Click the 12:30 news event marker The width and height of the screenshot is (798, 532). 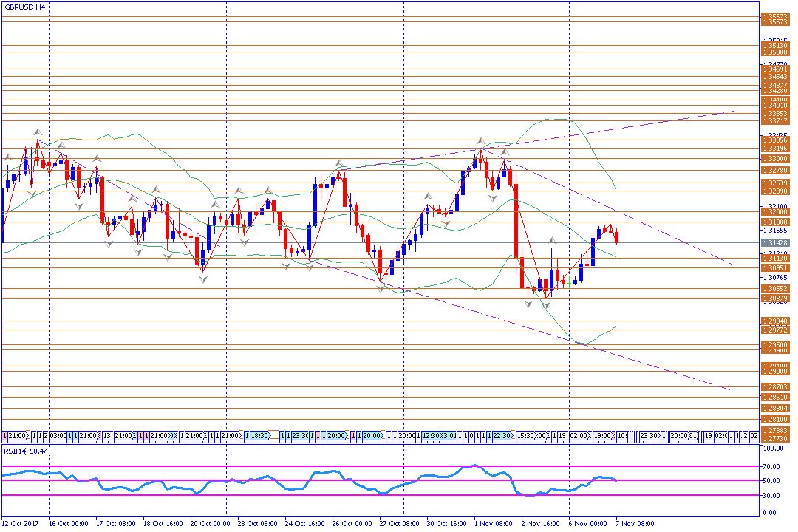pyautogui.click(x=431, y=436)
